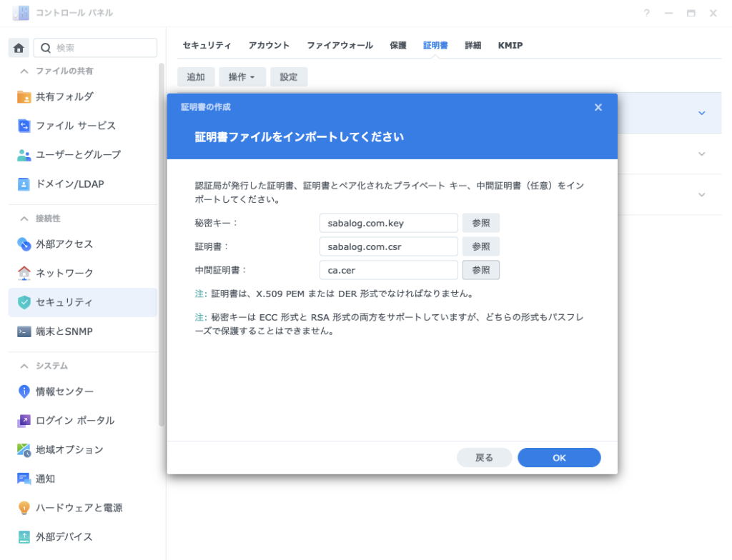This screenshot has height=560, width=732.
Task: Open the Domain/LDAP (ドメイン/LDAP) icon
Action: coord(24,184)
